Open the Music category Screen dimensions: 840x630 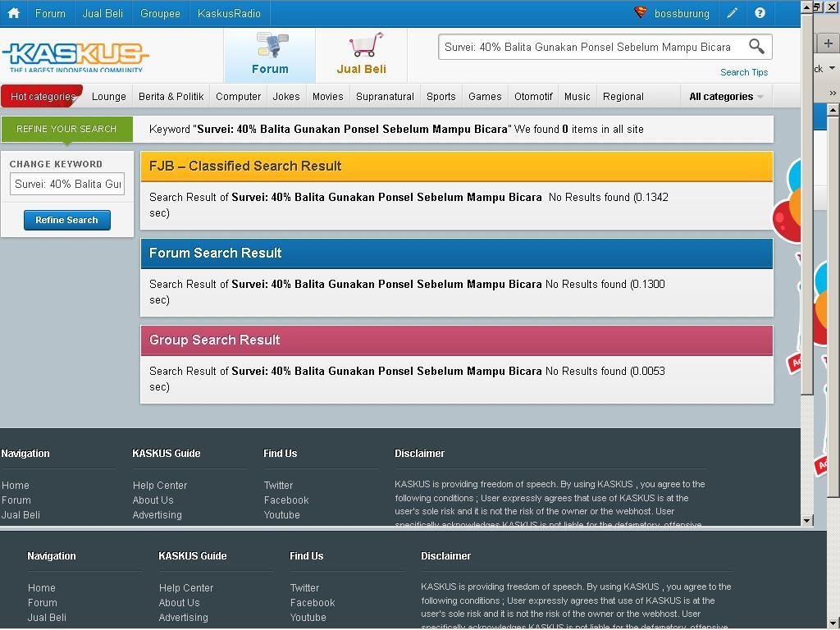577,97
